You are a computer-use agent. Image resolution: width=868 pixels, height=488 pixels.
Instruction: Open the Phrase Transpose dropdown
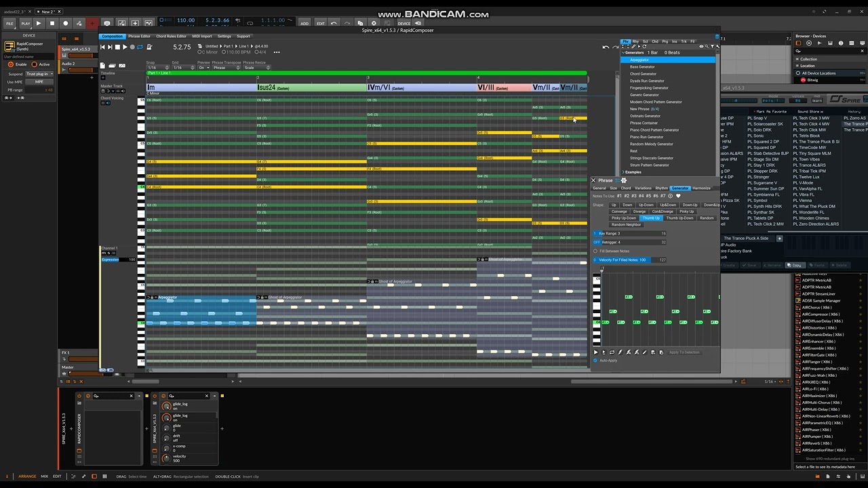click(x=226, y=68)
